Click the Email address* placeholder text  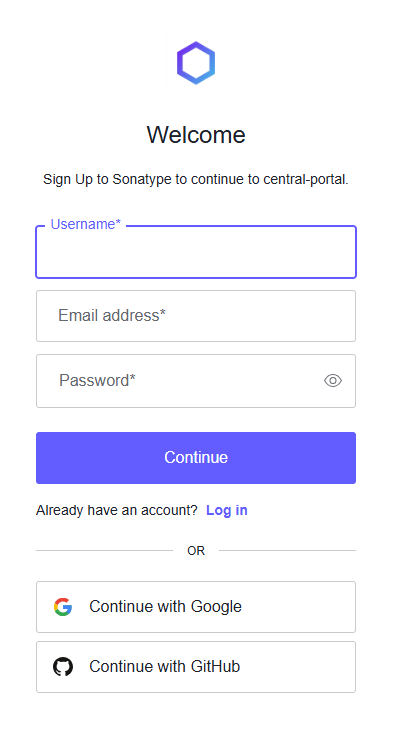pos(112,315)
